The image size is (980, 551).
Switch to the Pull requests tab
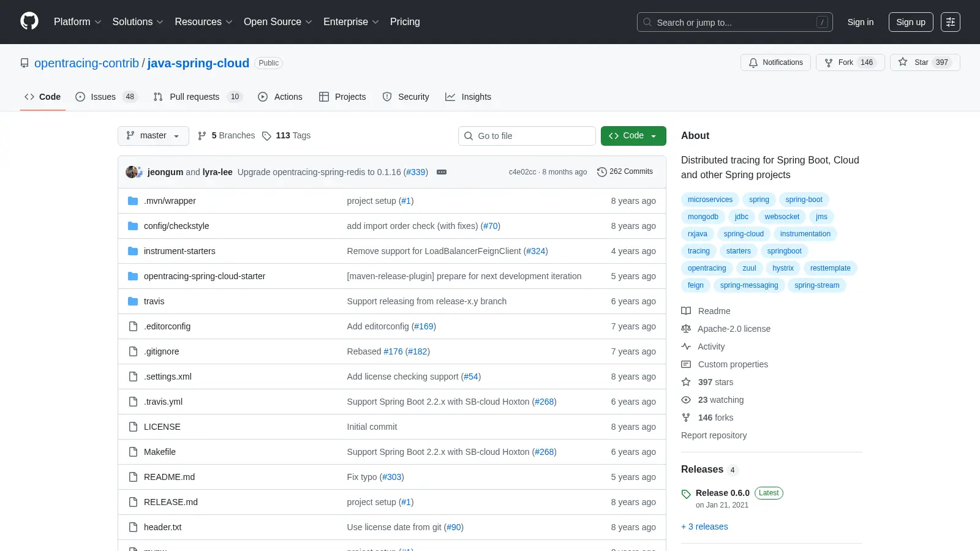[198, 97]
